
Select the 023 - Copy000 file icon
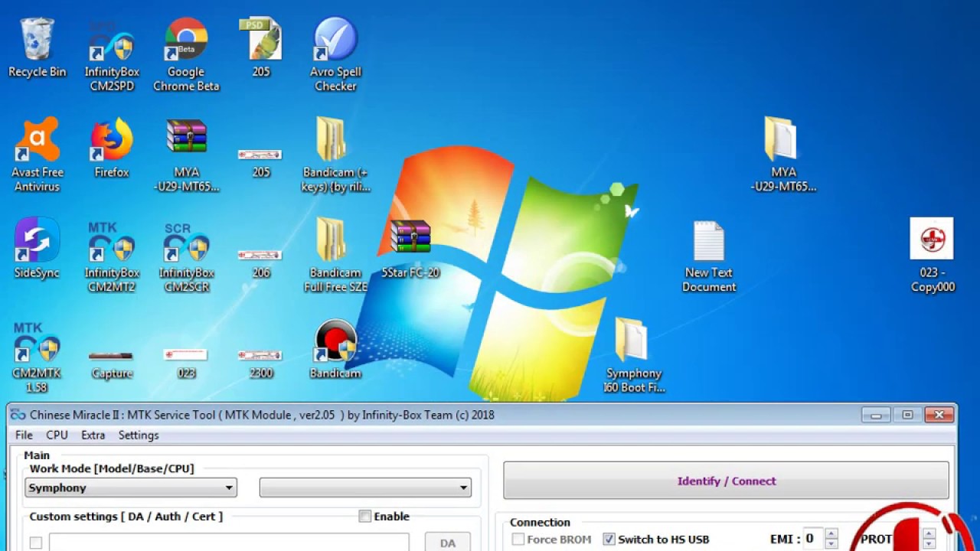point(933,256)
